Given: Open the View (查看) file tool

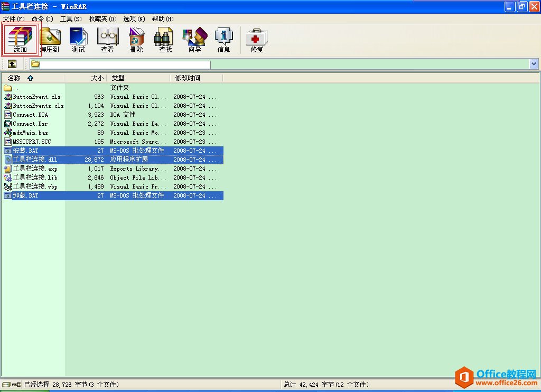Looking at the screenshot, I should tap(107, 39).
